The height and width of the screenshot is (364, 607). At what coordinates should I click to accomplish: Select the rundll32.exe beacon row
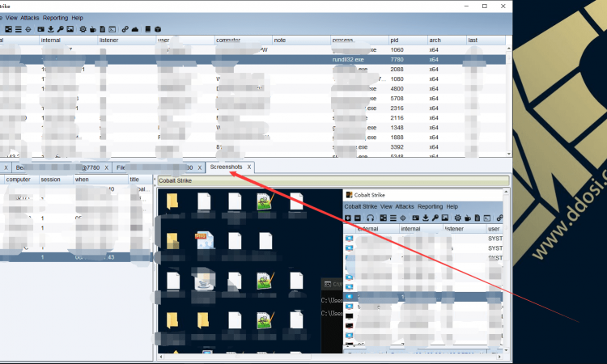(x=253, y=60)
